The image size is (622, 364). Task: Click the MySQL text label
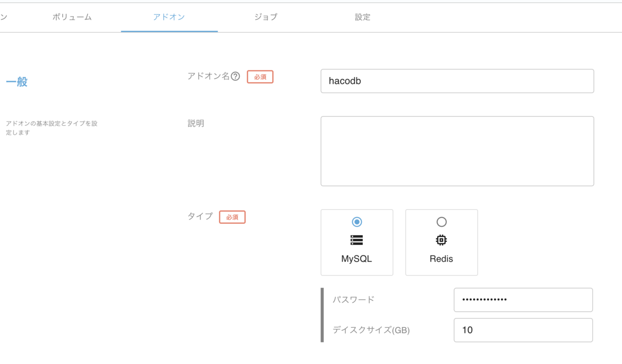click(357, 259)
